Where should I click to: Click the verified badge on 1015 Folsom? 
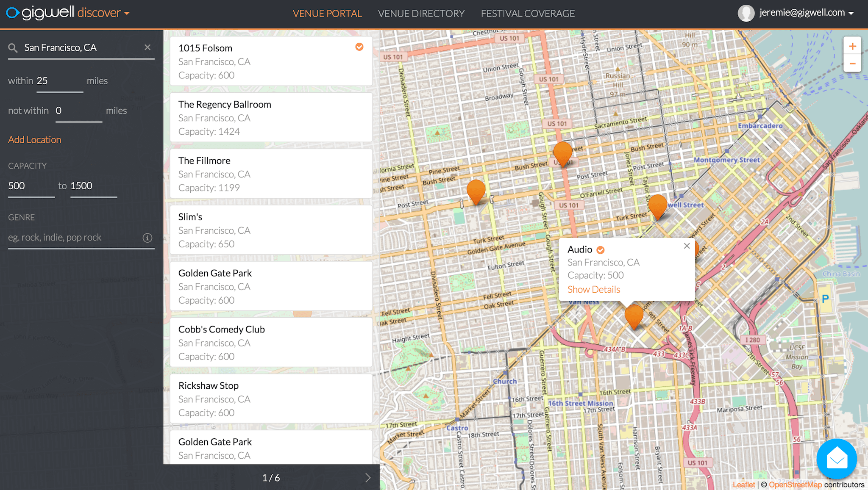(359, 47)
